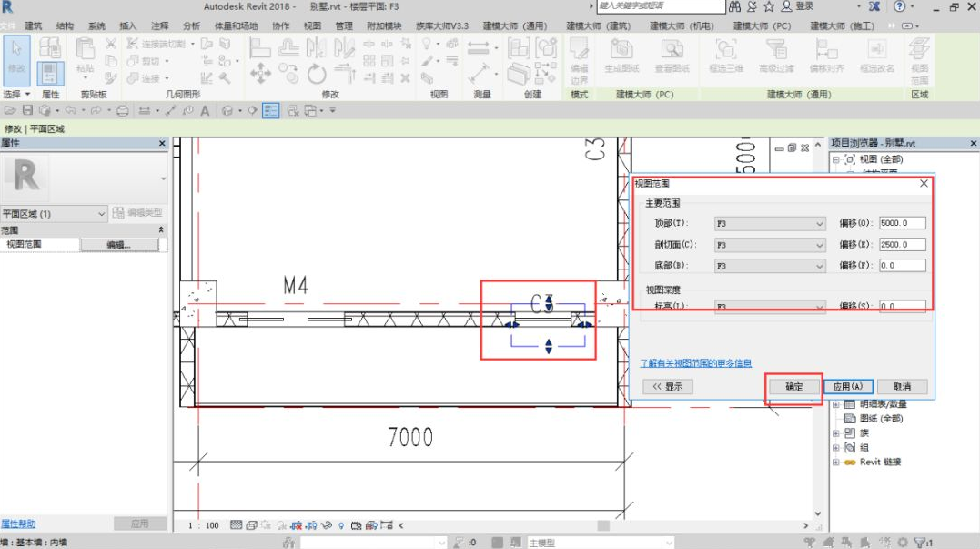Select the Rotate tool in the ribbon
Image resolution: width=980 pixels, height=549 pixels.
(x=317, y=73)
